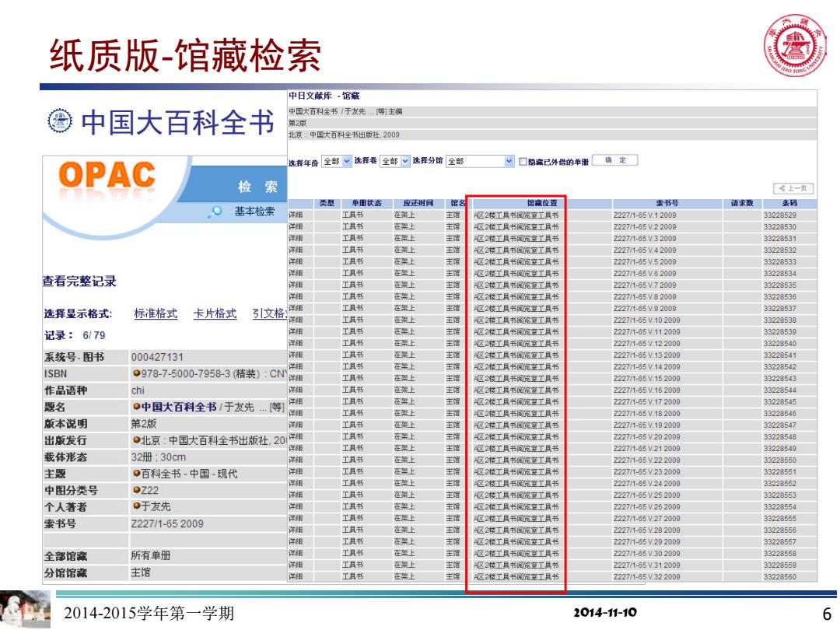Open 详细 link for volume V.16 2009
The height and width of the screenshot is (630, 840).
coord(296,390)
